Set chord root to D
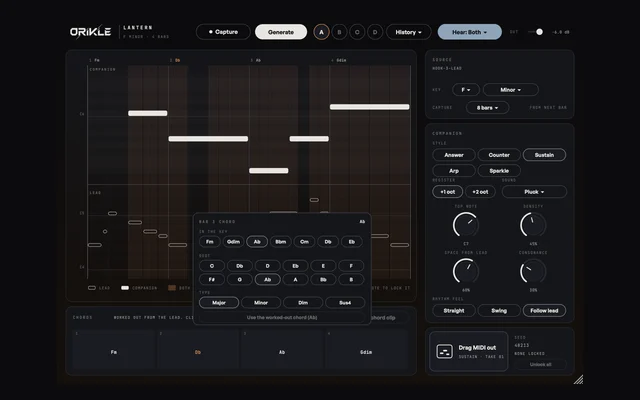The height and width of the screenshot is (400, 640). (x=267, y=266)
